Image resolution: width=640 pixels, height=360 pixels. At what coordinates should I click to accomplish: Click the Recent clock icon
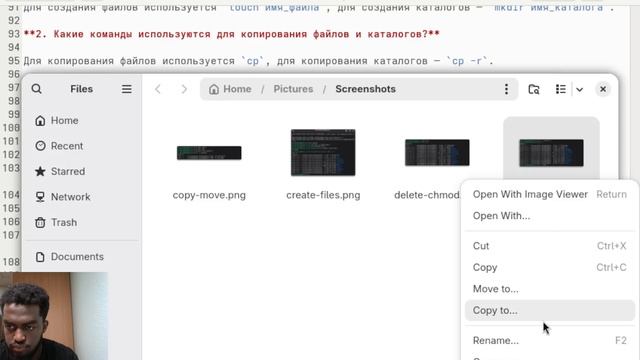click(40, 146)
